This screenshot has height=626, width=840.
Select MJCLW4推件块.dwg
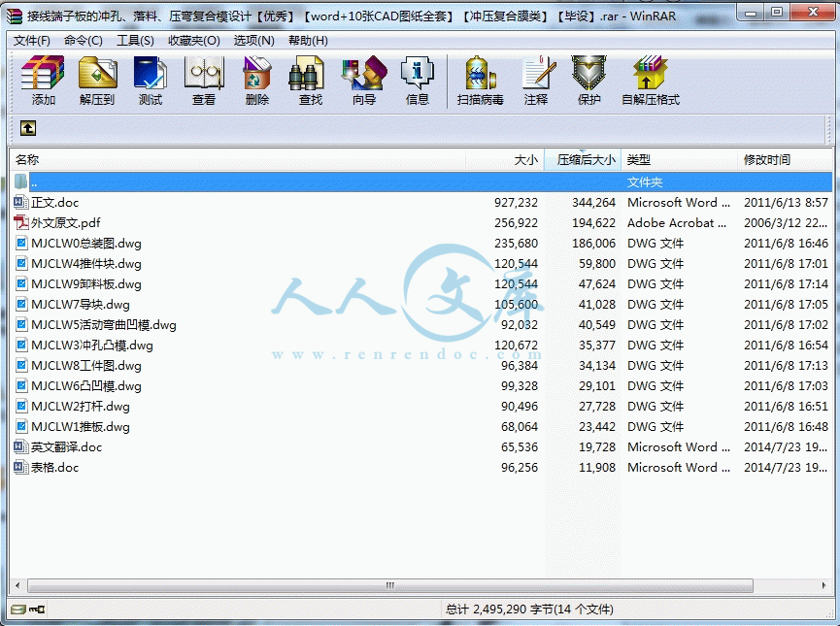(x=86, y=263)
